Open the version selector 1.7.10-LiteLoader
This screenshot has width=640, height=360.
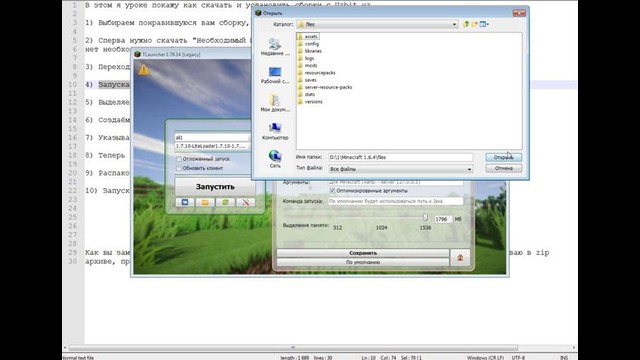tap(211, 146)
